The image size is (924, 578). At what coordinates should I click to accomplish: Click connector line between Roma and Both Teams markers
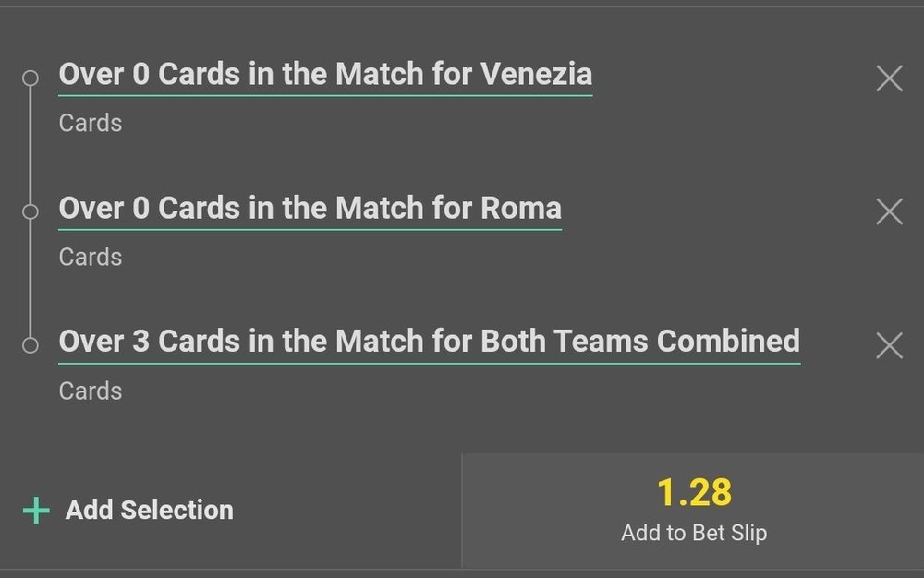(x=30, y=279)
